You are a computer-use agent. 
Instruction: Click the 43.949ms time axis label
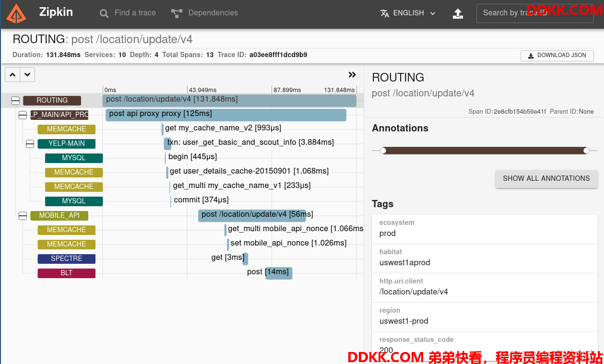tap(202, 90)
